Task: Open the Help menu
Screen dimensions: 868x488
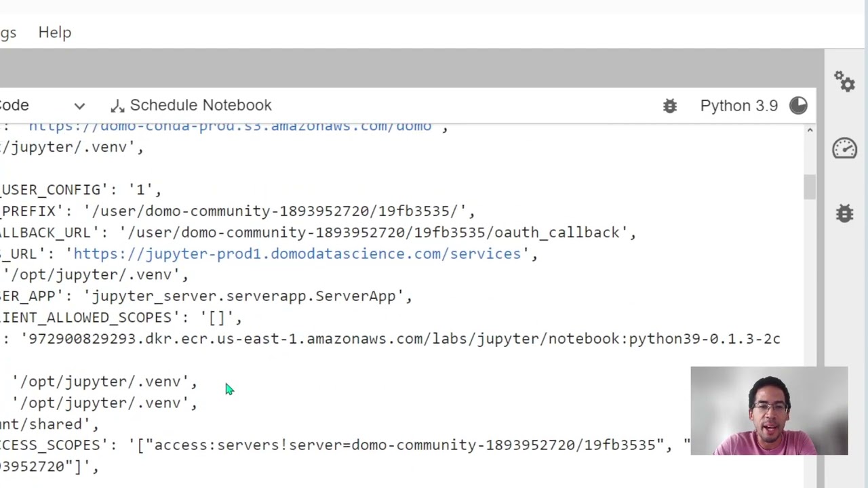Action: pos(54,33)
